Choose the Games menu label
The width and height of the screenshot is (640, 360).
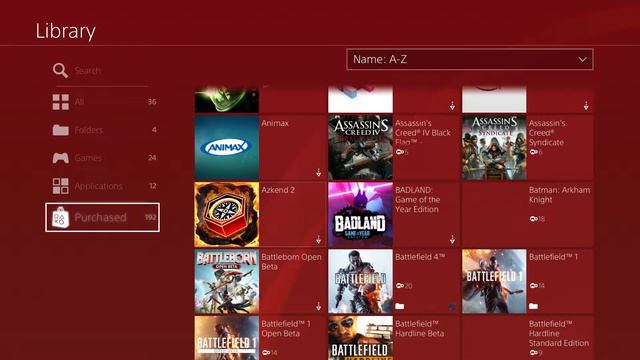coord(88,158)
